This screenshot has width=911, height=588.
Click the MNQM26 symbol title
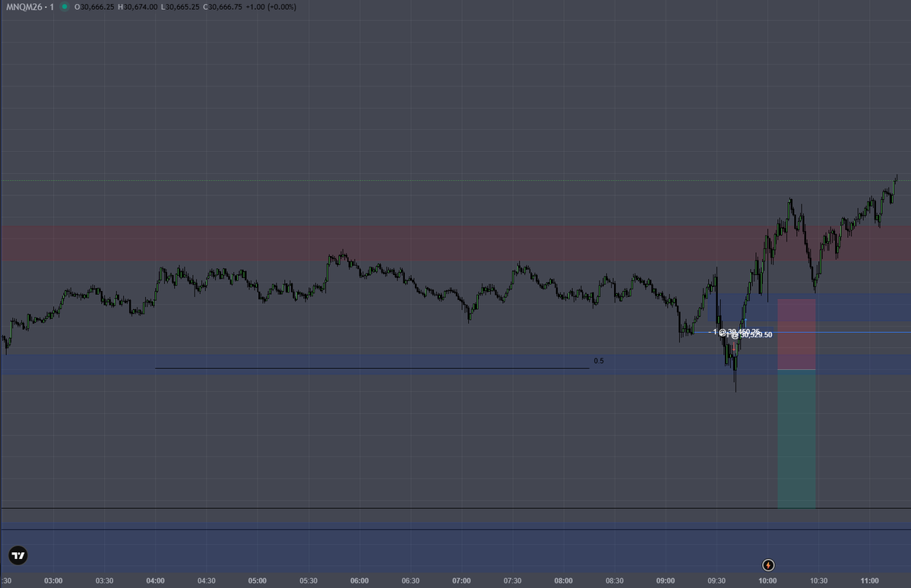tap(30, 7)
